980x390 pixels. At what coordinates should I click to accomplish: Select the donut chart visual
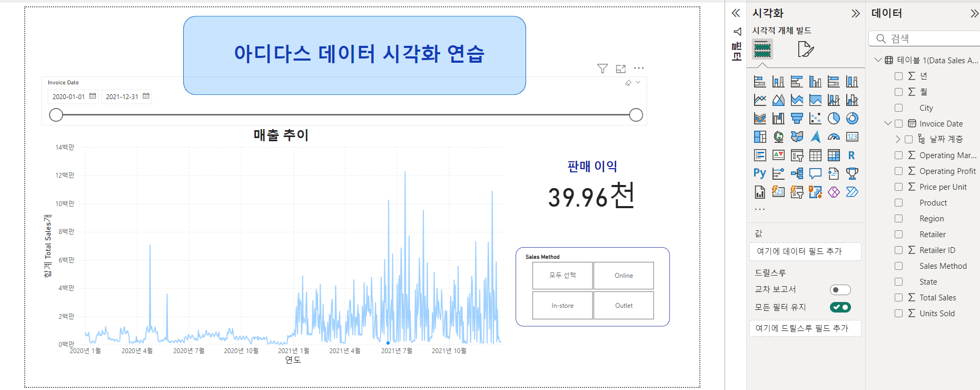[x=852, y=119]
